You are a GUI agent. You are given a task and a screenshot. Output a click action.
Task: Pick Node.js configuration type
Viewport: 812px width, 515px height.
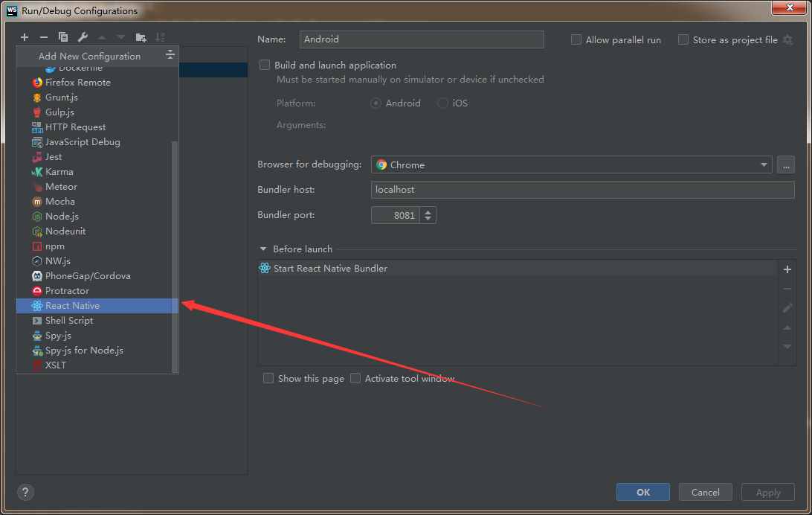97,217
